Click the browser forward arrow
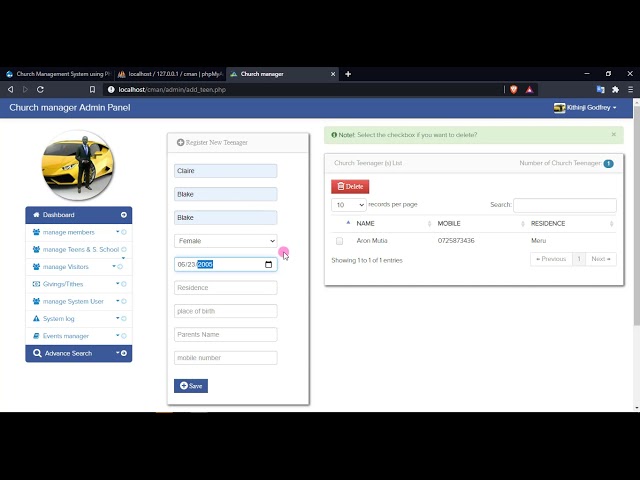Viewport: 640px width, 480px height. [25, 89]
